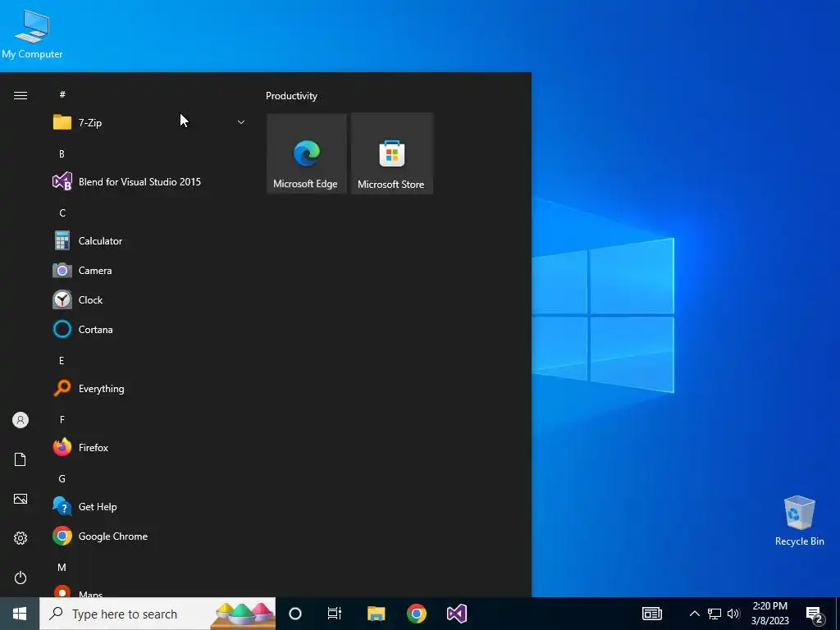This screenshot has height=630, width=840.
Task: Select My Computer desktop icon
Action: pyautogui.click(x=32, y=34)
